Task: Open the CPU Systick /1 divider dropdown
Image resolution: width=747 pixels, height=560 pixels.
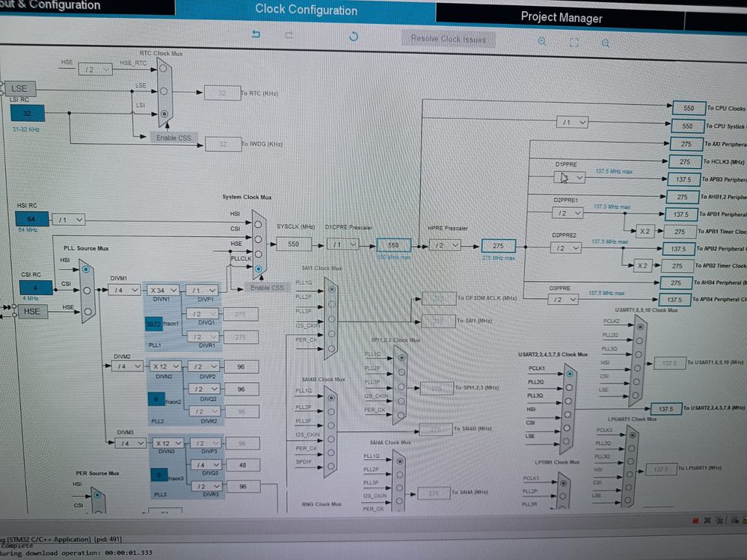Action: click(572, 123)
